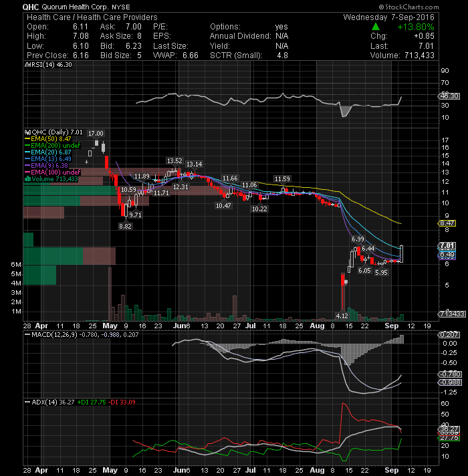
Task: Click the Chg: +0.85 value
Action: (x=402, y=36)
